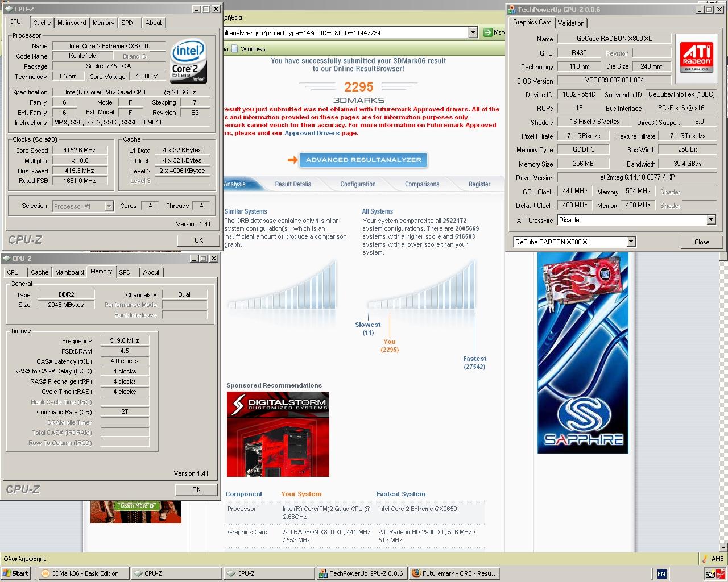Select the About tab in the bottom CPU-Z window
The height and width of the screenshot is (582, 728).
[x=151, y=272]
